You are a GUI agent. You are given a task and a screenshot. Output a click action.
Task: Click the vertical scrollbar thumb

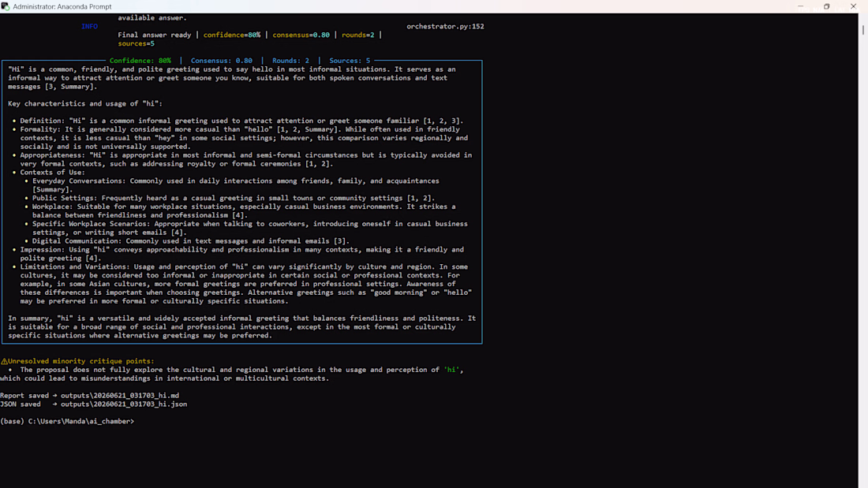coord(863,30)
